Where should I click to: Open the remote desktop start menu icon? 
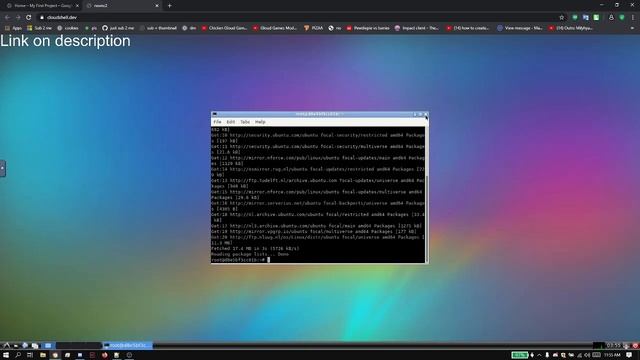pyautogui.click(x=6, y=345)
